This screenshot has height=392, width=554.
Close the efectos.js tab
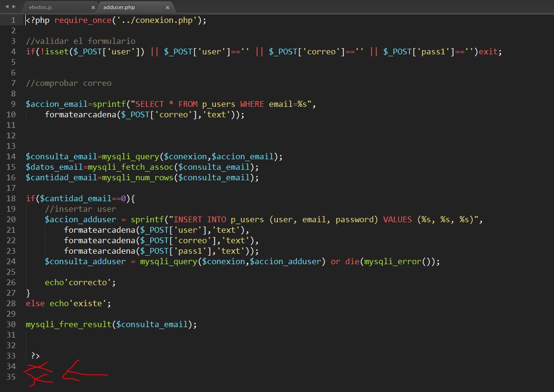pos(93,8)
